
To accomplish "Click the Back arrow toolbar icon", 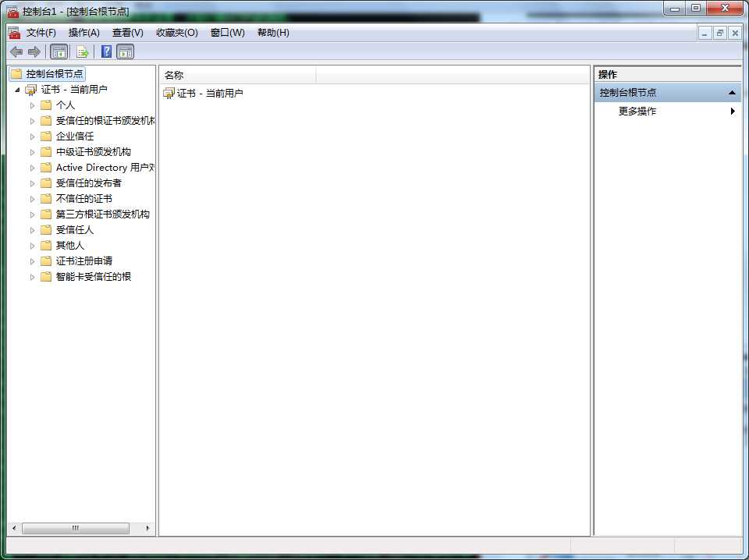I will 16,51.
